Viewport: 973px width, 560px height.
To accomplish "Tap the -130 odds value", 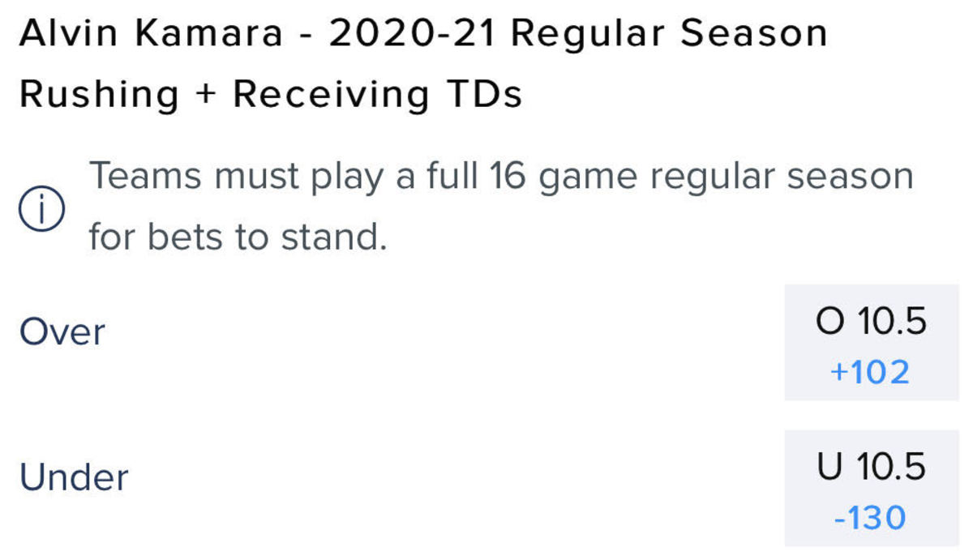I will tap(871, 517).
